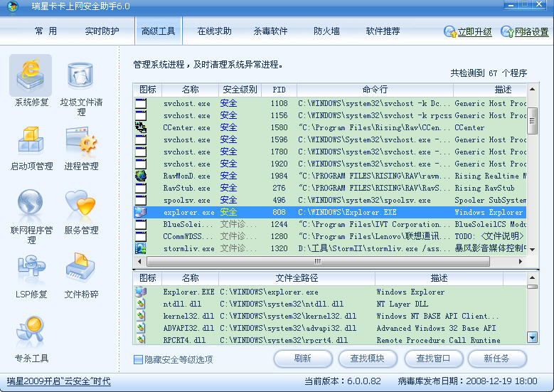Click the Rising lion logo in title bar
Image resolution: width=554 pixels, height=392 pixels.
(x=13, y=6)
